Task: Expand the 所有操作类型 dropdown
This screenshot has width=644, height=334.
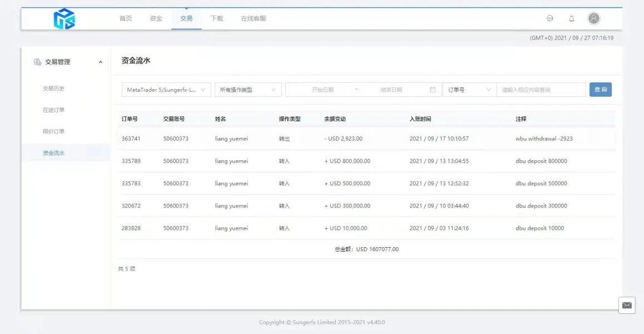Action: (x=247, y=90)
